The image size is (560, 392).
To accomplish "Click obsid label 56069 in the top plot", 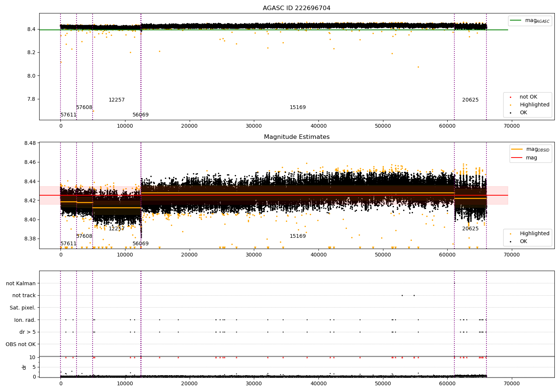I will pyautogui.click(x=140, y=115).
